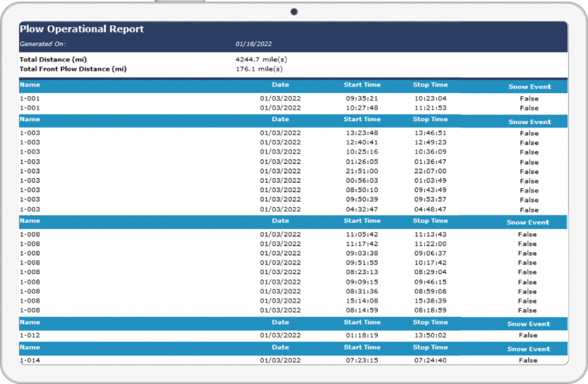
Task: Click the 176.1 mile(s) value
Action: [x=259, y=69]
